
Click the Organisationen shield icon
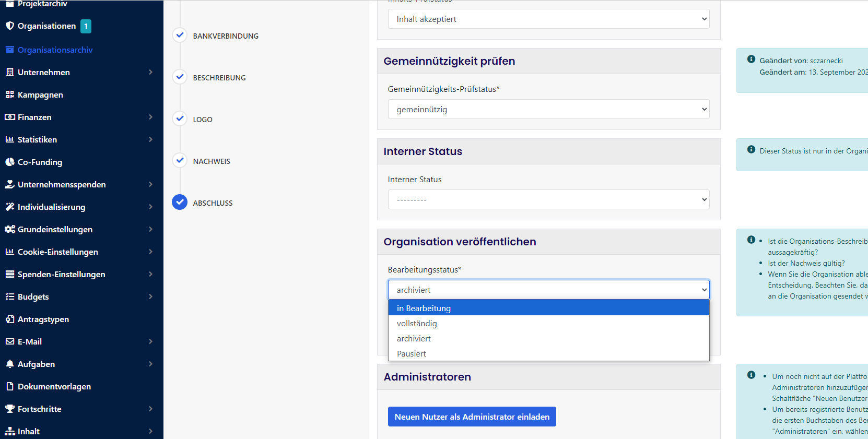pyautogui.click(x=9, y=26)
